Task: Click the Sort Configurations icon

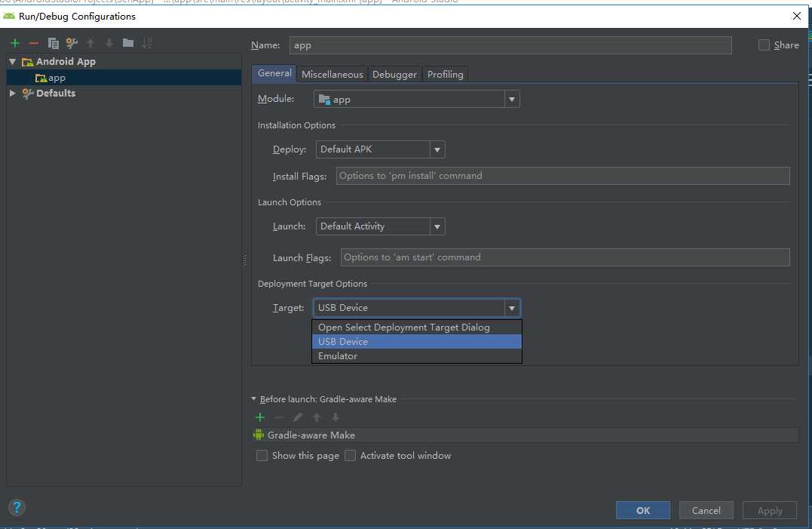Action: (147, 43)
